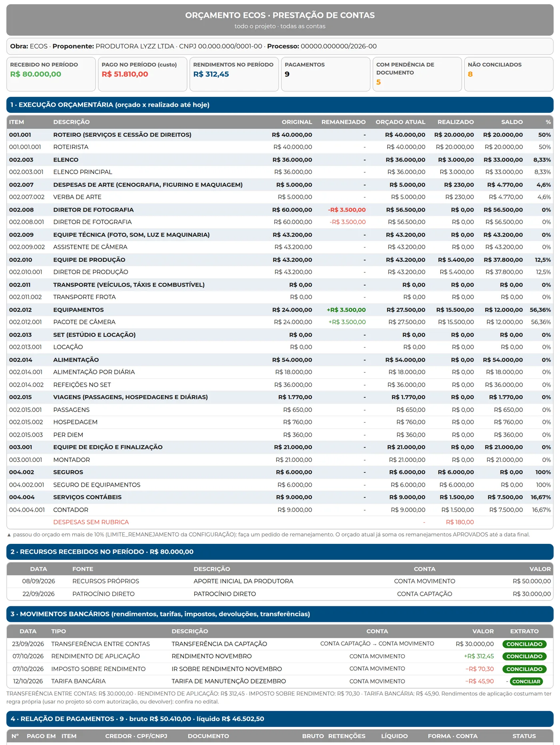560x745 pixels.
Task: Click the REMANEJADO column header
Action: click(x=344, y=122)
